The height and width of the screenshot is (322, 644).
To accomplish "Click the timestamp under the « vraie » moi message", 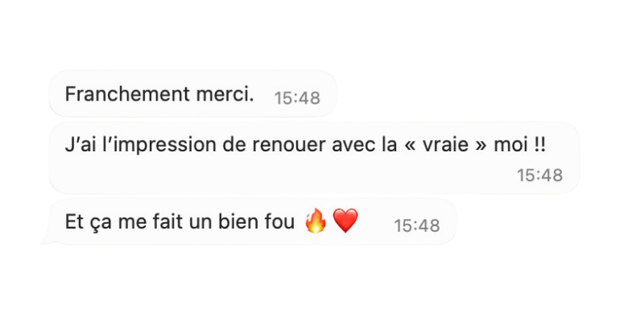I will (x=539, y=175).
